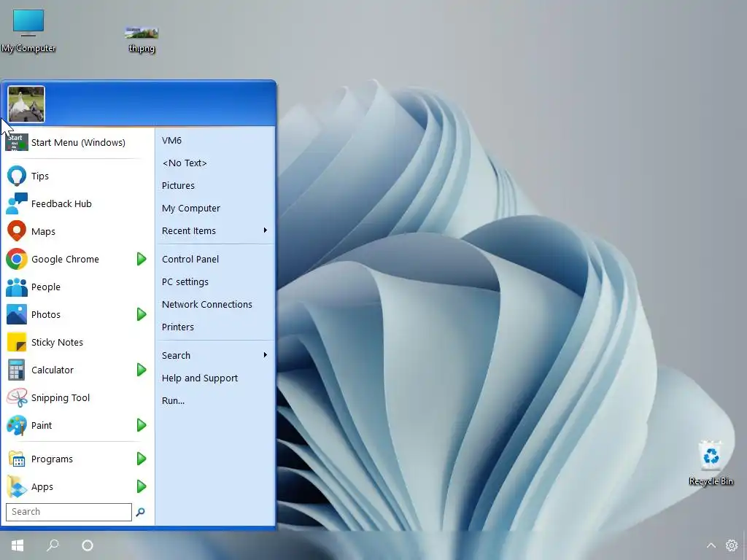The height and width of the screenshot is (560, 747).
Task: Open the Tips lightbulb icon
Action: tap(17, 176)
